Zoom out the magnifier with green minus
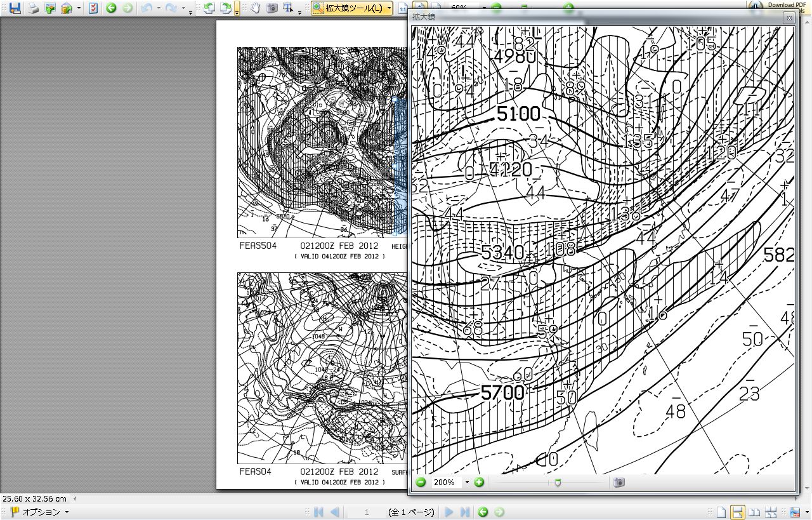 pos(421,483)
